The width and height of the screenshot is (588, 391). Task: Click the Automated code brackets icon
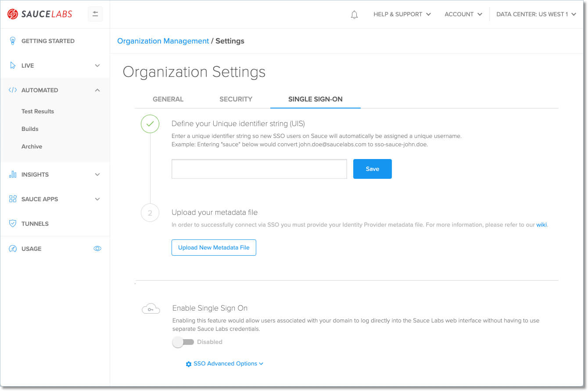pyautogui.click(x=13, y=90)
